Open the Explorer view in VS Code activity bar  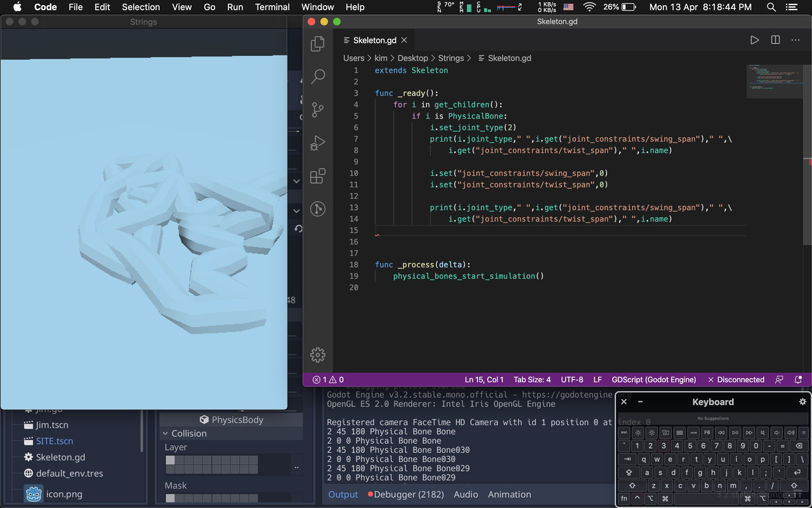[318, 44]
